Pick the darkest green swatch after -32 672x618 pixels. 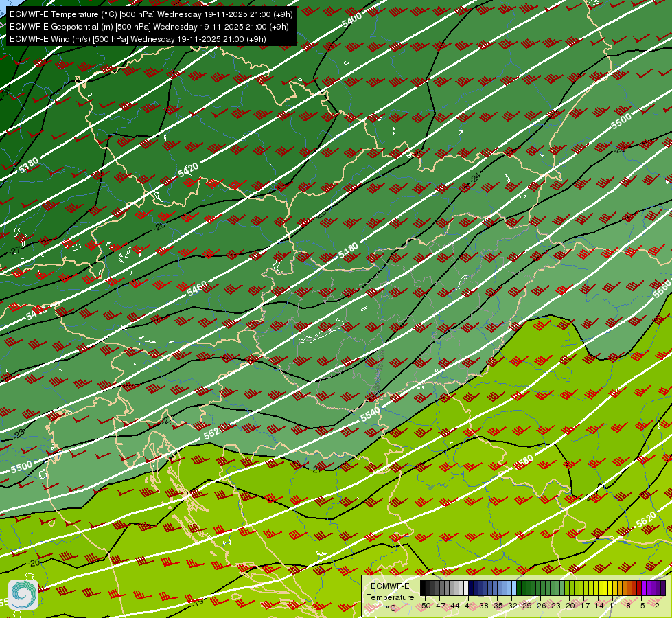pyautogui.click(x=519, y=588)
